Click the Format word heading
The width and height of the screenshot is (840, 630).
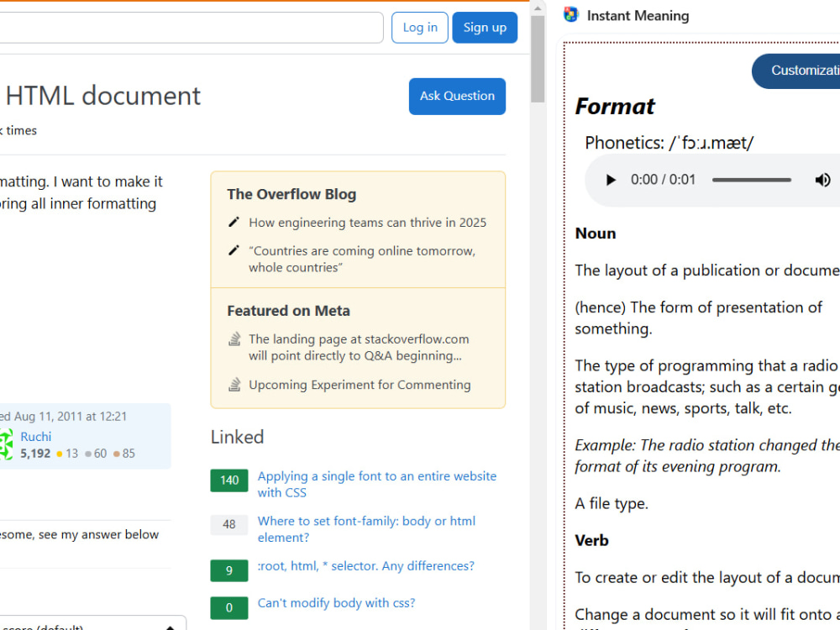coord(615,106)
